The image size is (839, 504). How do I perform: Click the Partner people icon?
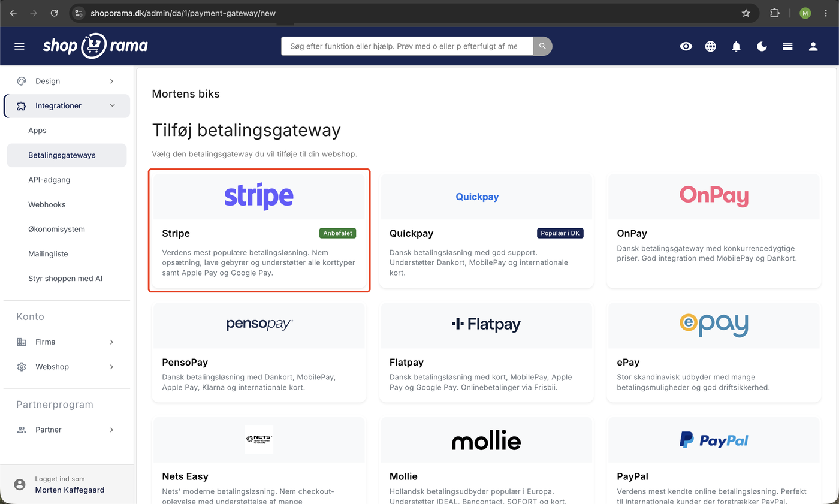pyautogui.click(x=22, y=430)
